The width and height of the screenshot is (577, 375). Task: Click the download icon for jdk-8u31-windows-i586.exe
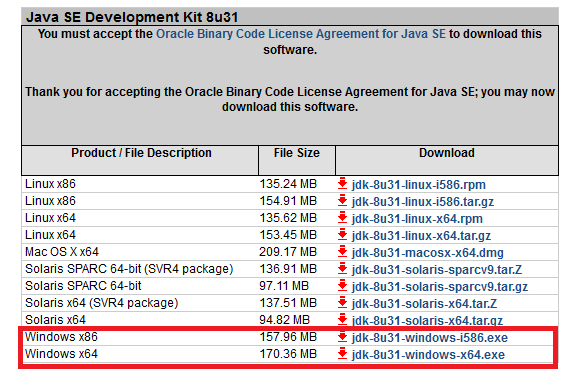click(342, 337)
